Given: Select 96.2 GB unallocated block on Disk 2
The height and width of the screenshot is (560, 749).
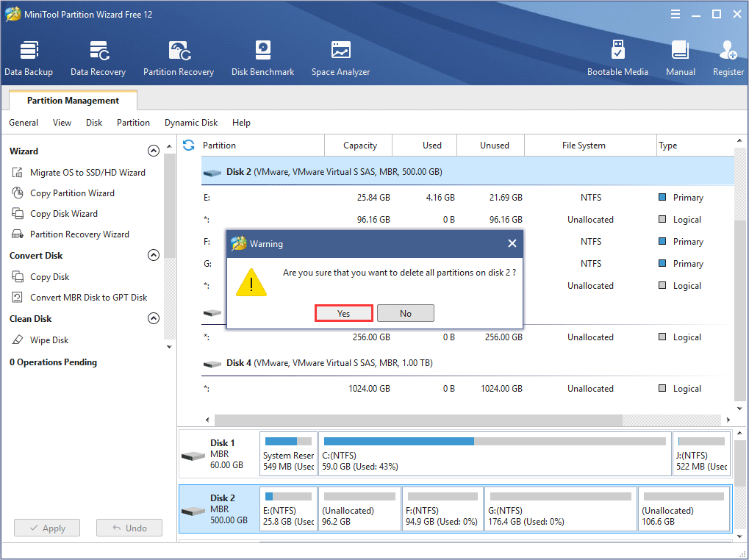Looking at the screenshot, I should point(359,509).
